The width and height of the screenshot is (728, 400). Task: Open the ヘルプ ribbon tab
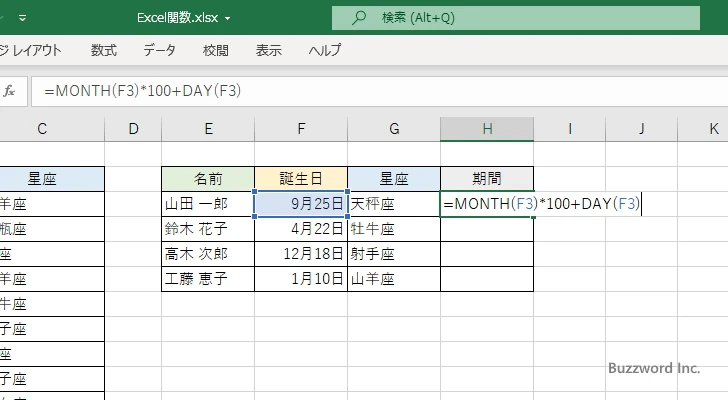pyautogui.click(x=325, y=50)
